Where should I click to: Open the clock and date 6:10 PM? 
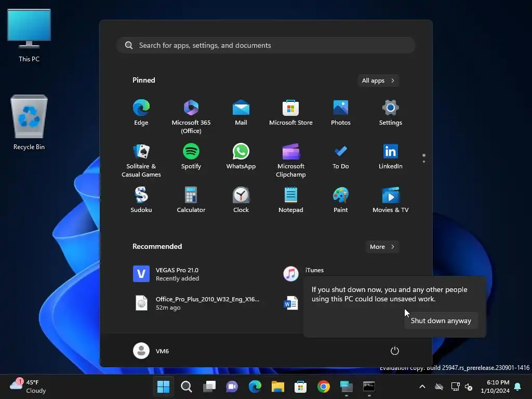coord(495,387)
